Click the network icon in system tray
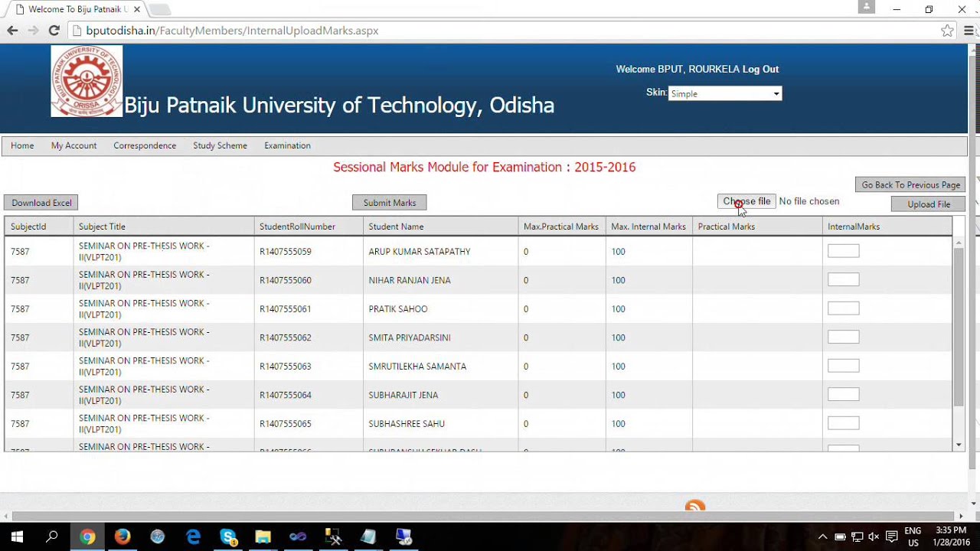This screenshot has height=551, width=980. click(857, 536)
